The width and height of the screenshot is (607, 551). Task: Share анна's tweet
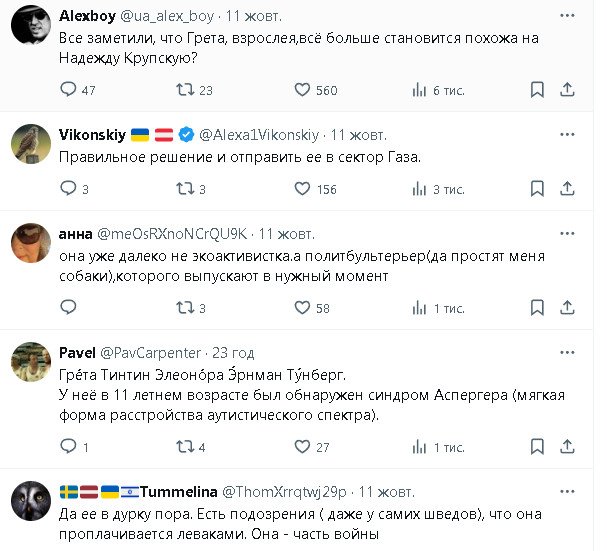(x=567, y=308)
